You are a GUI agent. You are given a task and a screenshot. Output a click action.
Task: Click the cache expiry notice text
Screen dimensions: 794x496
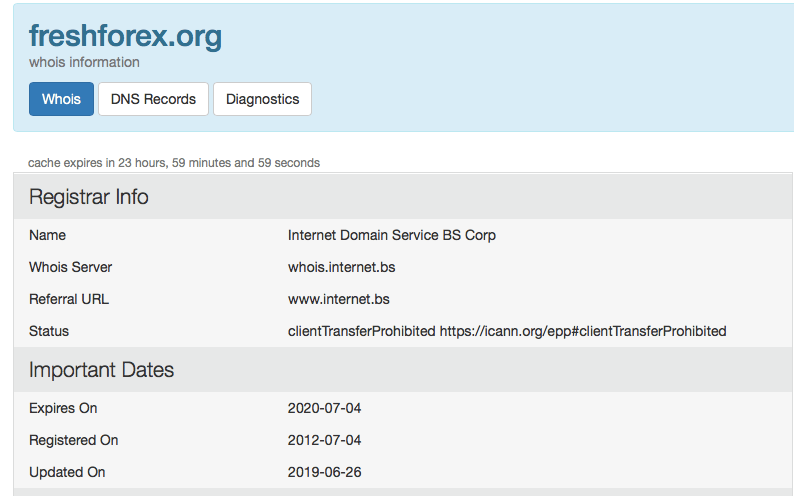tap(174, 162)
